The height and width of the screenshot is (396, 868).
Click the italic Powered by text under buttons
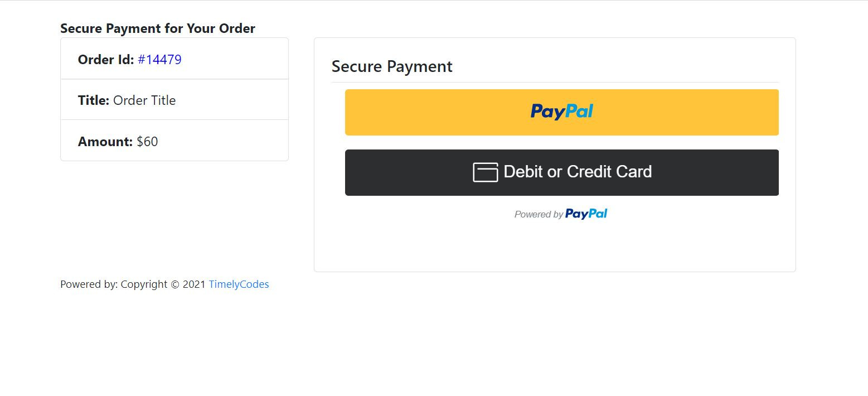click(x=538, y=214)
